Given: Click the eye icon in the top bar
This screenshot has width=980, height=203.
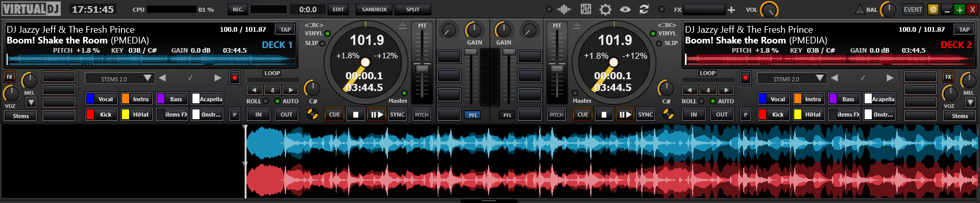Looking at the screenshot, I should (x=625, y=9).
